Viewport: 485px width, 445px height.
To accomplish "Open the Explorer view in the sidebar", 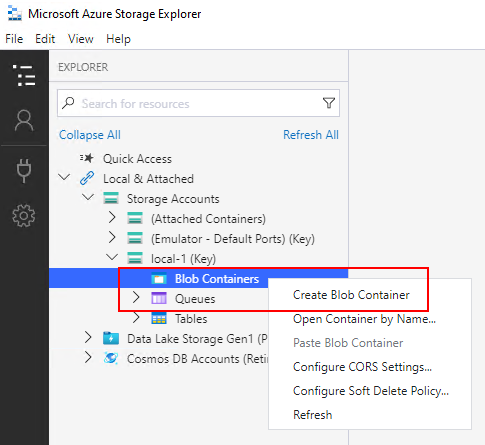I will [x=24, y=75].
